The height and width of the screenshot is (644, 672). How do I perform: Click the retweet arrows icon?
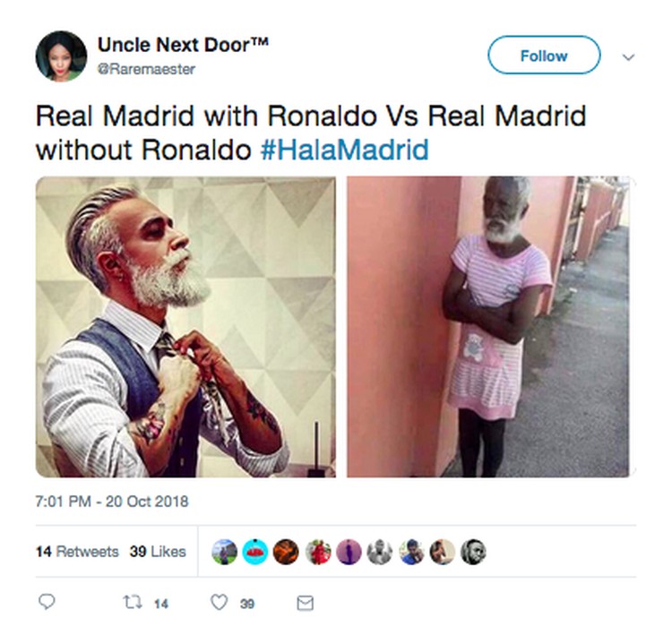point(133,603)
